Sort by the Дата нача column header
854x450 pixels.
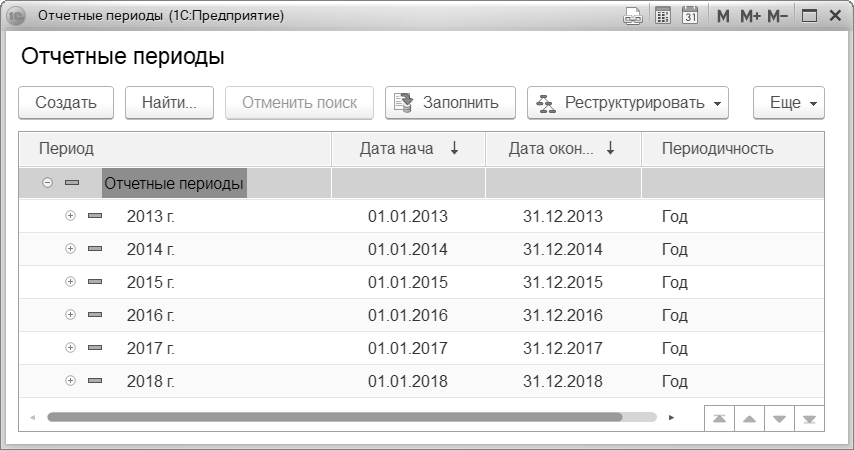(408, 149)
